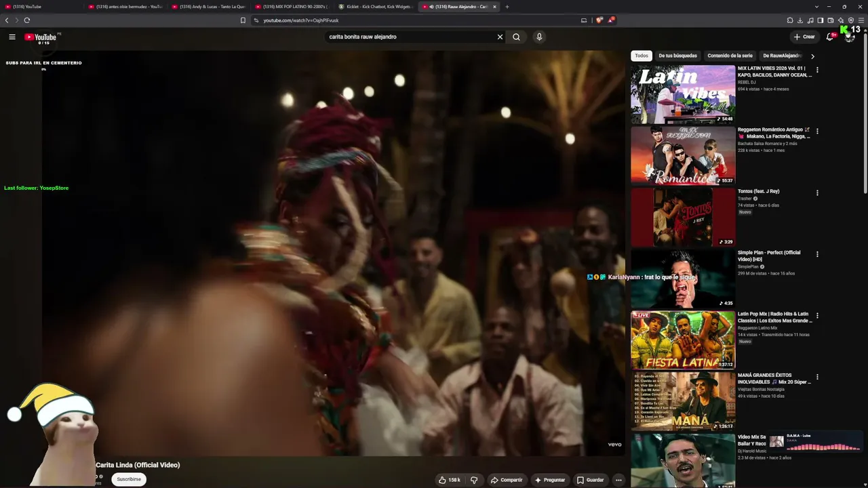
Task: Close the Rauw Alejandro tab
Action: [494, 7]
